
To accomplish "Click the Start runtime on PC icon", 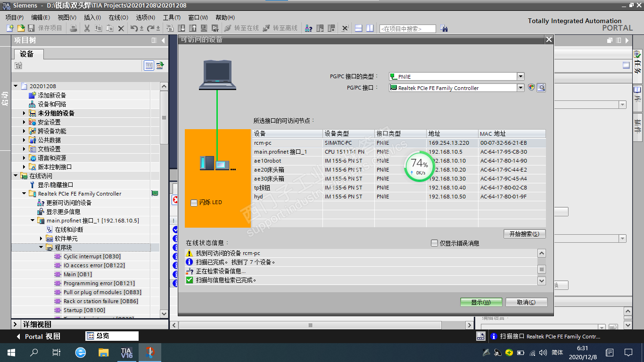I will coord(215,28).
